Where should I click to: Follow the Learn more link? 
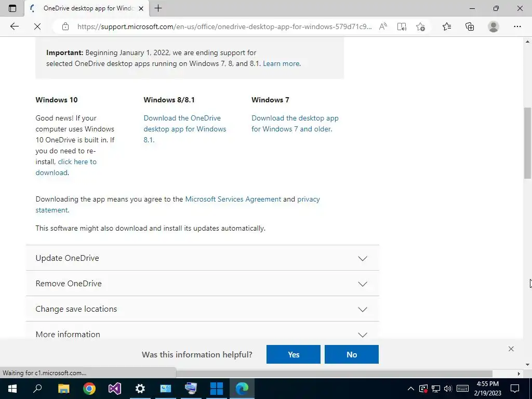pos(281,63)
